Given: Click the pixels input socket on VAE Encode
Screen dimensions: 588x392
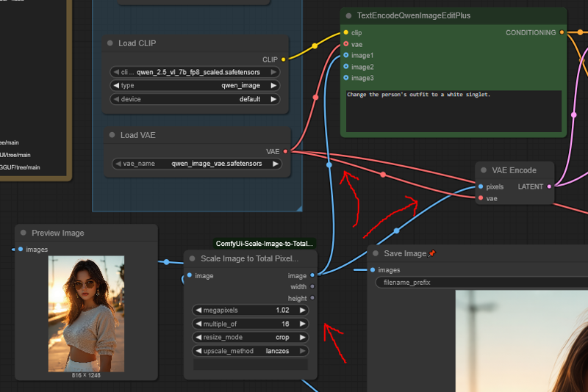Looking at the screenshot, I should coord(481,186).
